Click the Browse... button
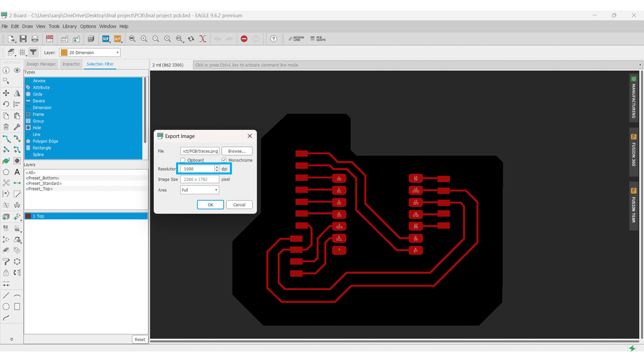The image size is (644, 362). pyautogui.click(x=237, y=151)
